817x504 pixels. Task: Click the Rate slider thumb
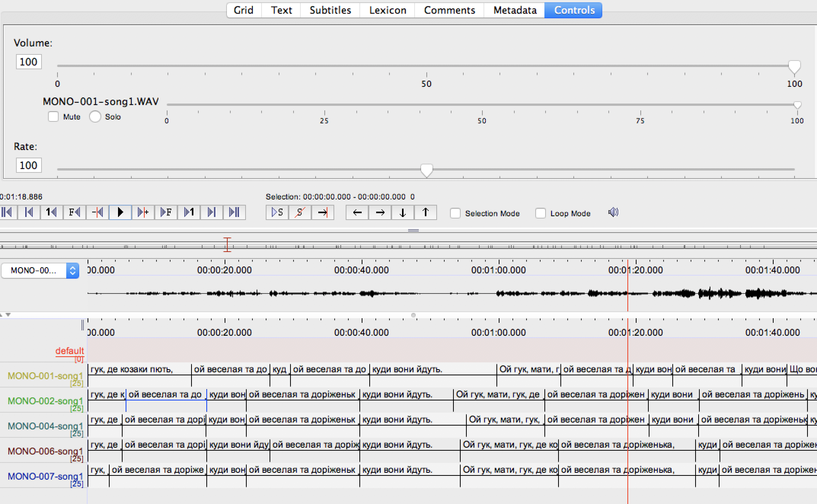click(426, 171)
